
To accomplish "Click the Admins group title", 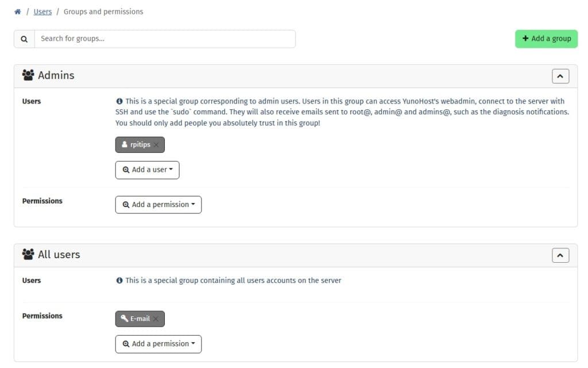I will pos(56,75).
